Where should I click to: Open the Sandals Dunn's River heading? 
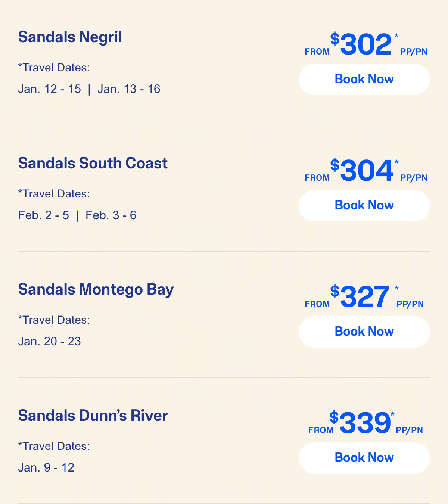(93, 416)
